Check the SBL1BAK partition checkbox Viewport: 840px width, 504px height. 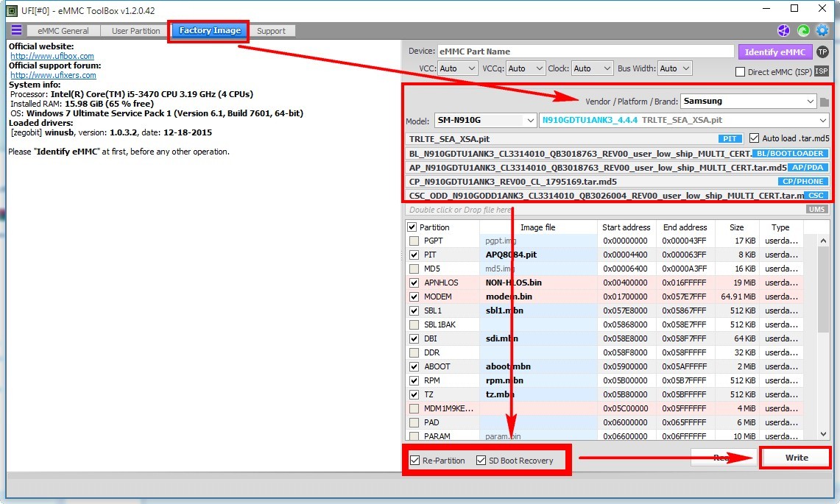click(x=414, y=324)
